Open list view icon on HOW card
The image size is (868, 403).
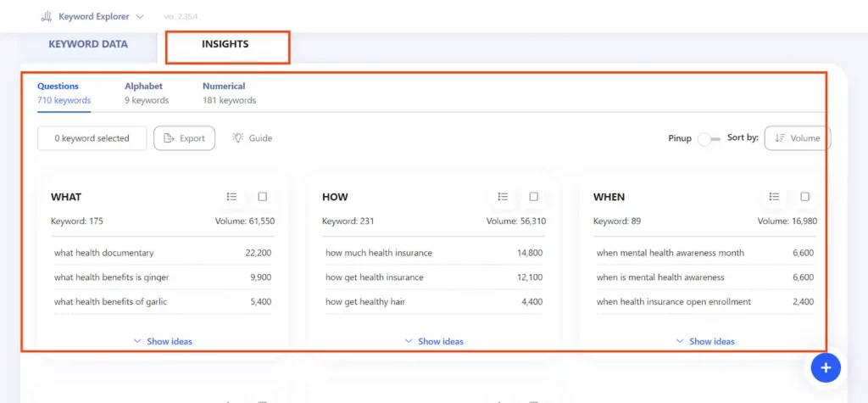(x=504, y=196)
